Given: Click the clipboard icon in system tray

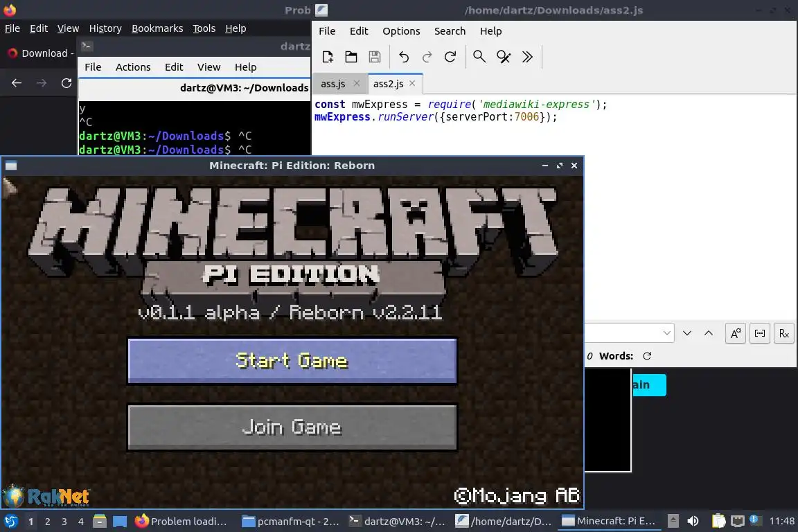Looking at the screenshot, I should click(x=718, y=521).
